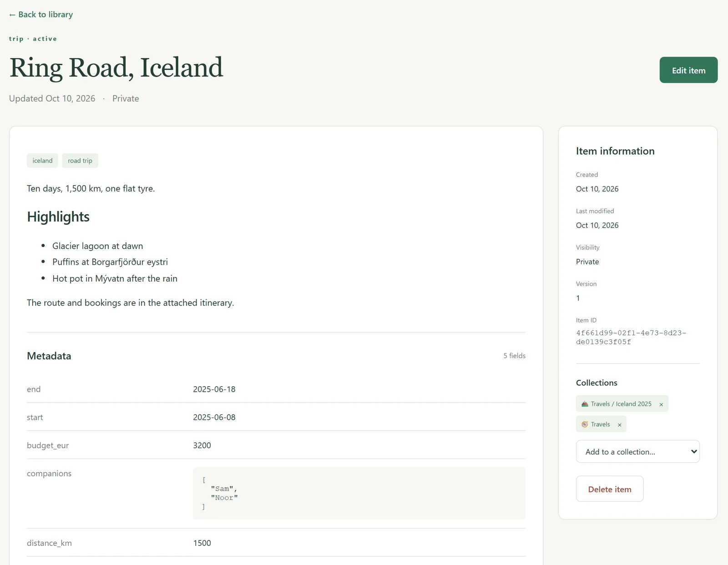Click the Delete item button
This screenshot has height=565, width=728.
coord(609,489)
